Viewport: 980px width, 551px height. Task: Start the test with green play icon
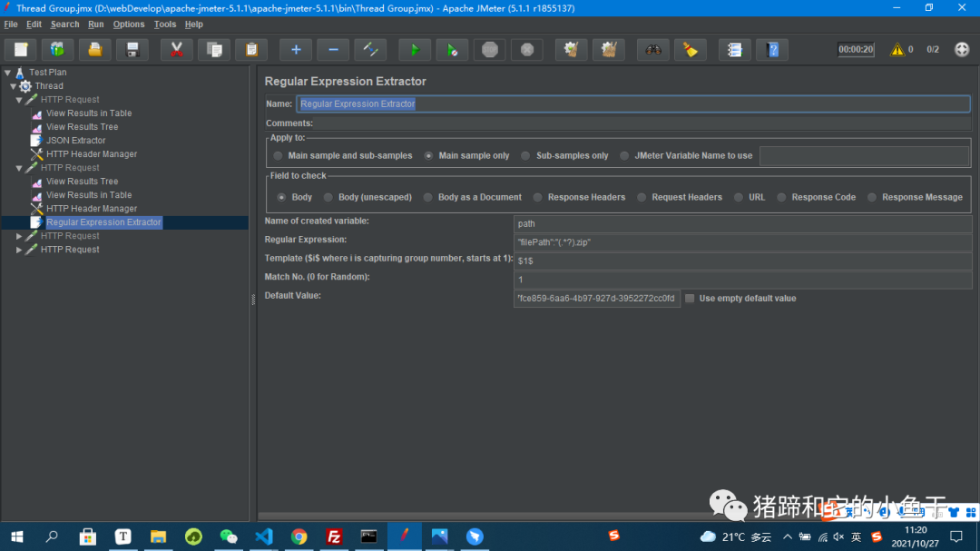tap(415, 49)
